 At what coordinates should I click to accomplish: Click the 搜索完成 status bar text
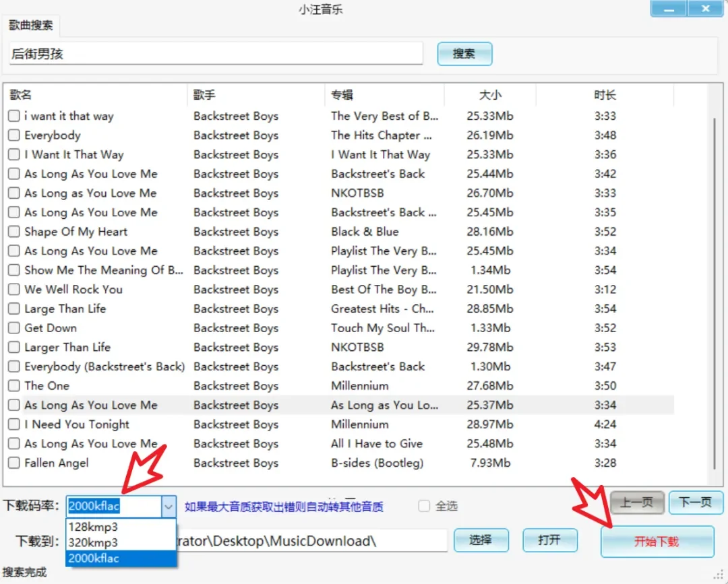(x=24, y=572)
